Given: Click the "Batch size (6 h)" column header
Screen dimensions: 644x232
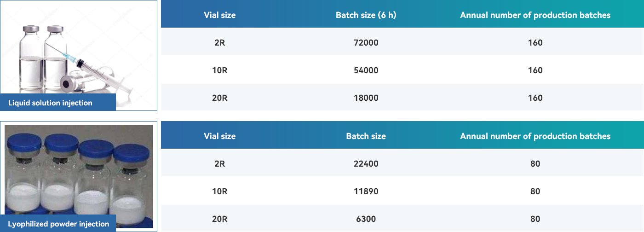Looking at the screenshot, I should pyautogui.click(x=366, y=15).
